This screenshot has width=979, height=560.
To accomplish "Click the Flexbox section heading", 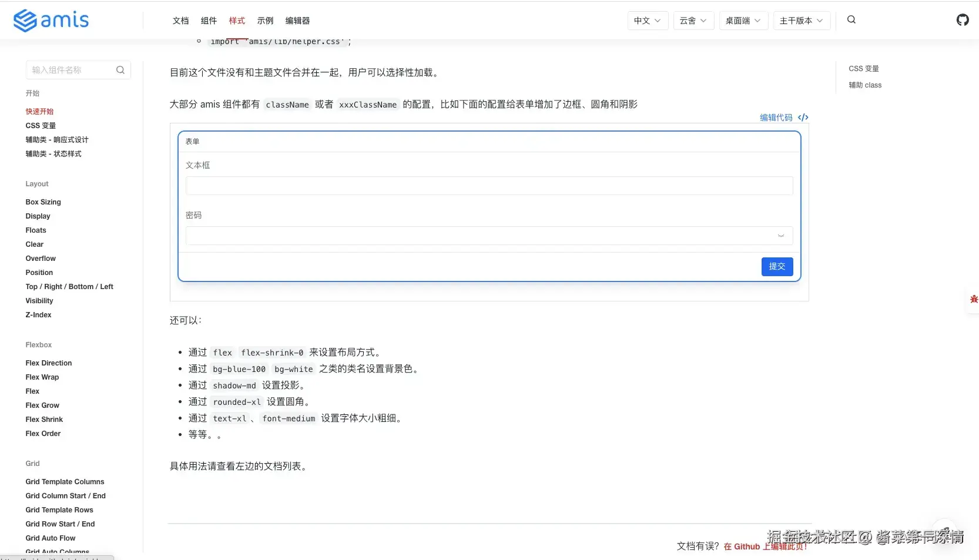I will click(x=39, y=345).
